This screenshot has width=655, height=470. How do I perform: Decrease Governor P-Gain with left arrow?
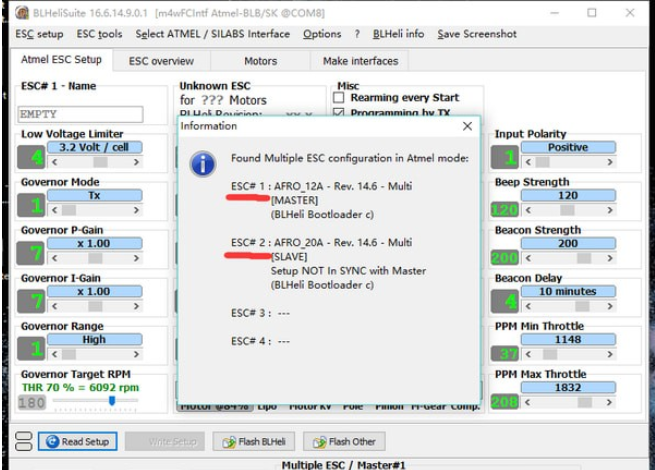(54, 258)
